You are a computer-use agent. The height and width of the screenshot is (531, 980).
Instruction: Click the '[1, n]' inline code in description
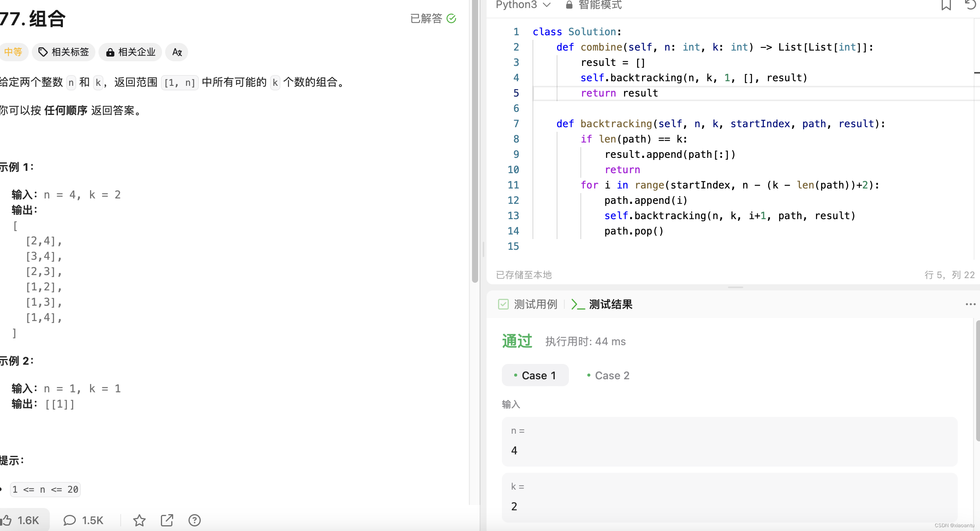179,82
